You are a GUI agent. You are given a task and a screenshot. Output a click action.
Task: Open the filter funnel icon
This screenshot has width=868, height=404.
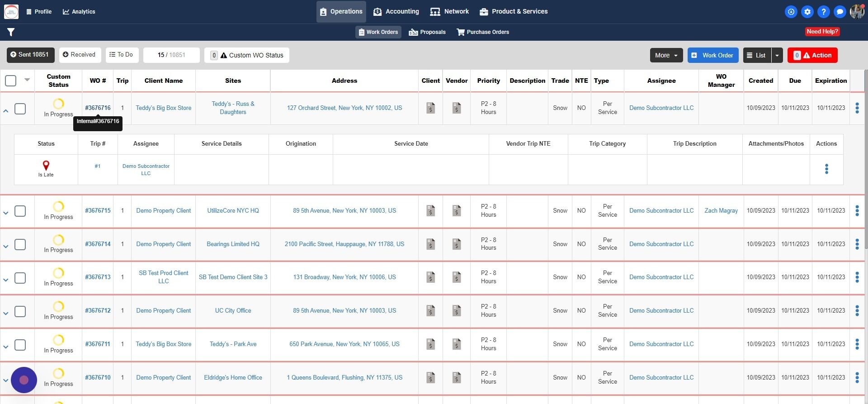tap(11, 32)
